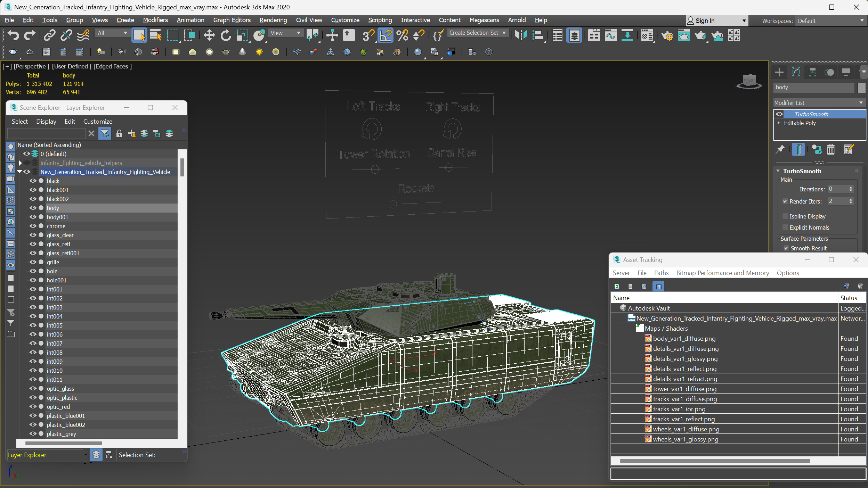868x488 pixels.
Task: Click Configure Modifier Sets icon
Action: pos(849,150)
